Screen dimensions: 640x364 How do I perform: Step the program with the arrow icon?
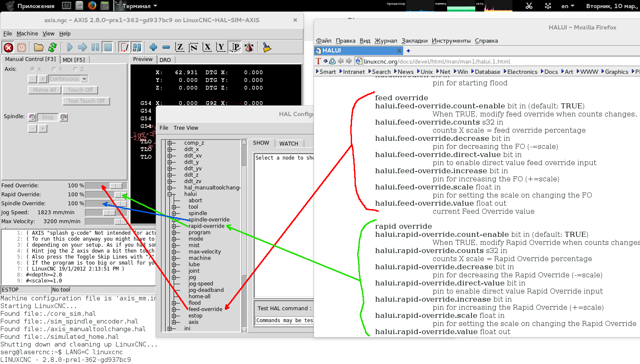(x=82, y=47)
